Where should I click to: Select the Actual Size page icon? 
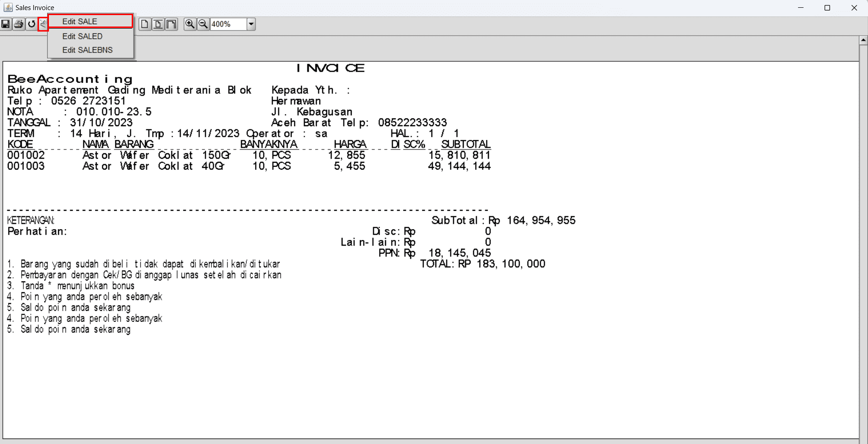point(145,24)
